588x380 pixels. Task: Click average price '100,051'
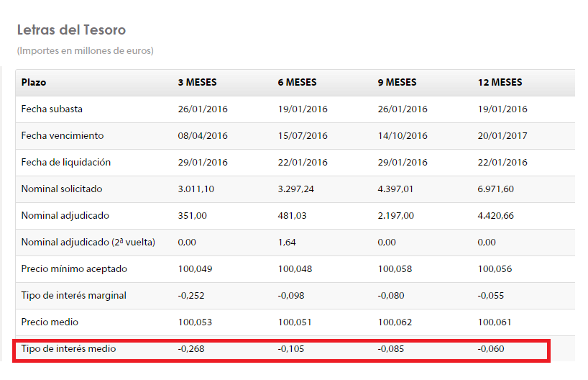click(x=295, y=322)
